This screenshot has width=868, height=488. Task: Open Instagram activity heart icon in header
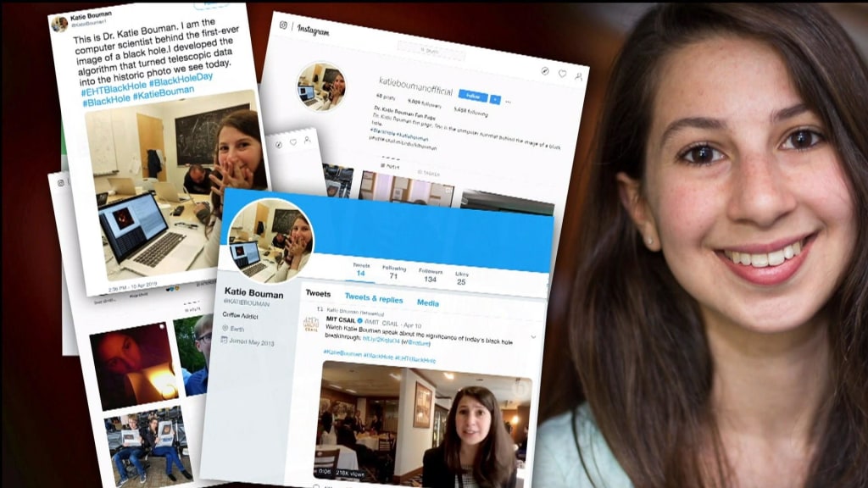[x=563, y=74]
